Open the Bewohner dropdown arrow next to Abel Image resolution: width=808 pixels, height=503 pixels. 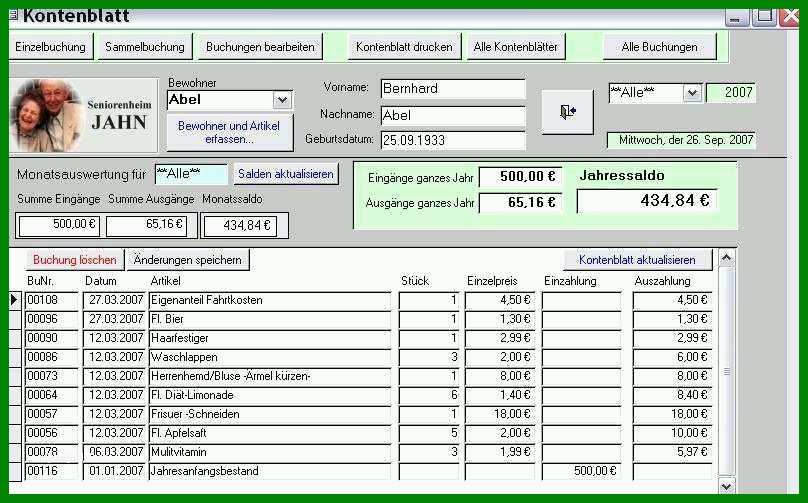click(x=282, y=100)
